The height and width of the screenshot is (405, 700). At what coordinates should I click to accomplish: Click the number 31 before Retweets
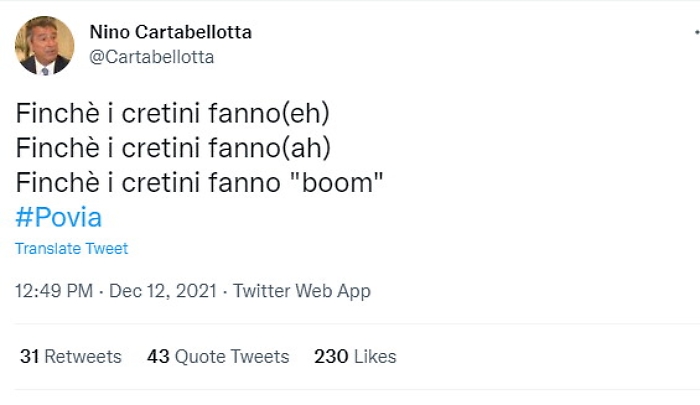point(29,356)
